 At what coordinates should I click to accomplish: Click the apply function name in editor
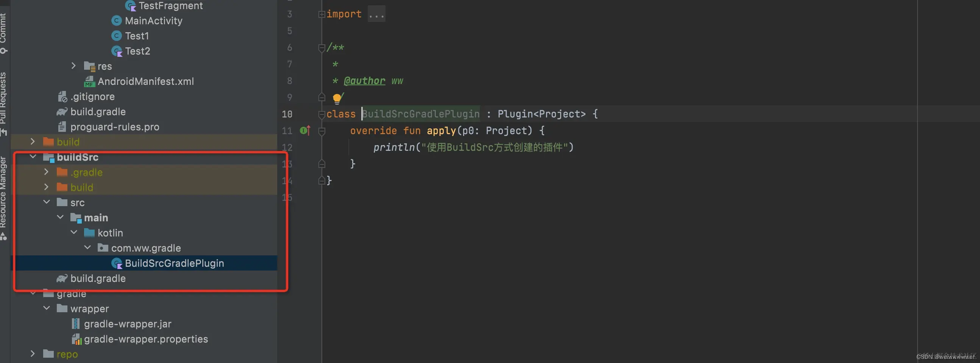click(x=441, y=130)
